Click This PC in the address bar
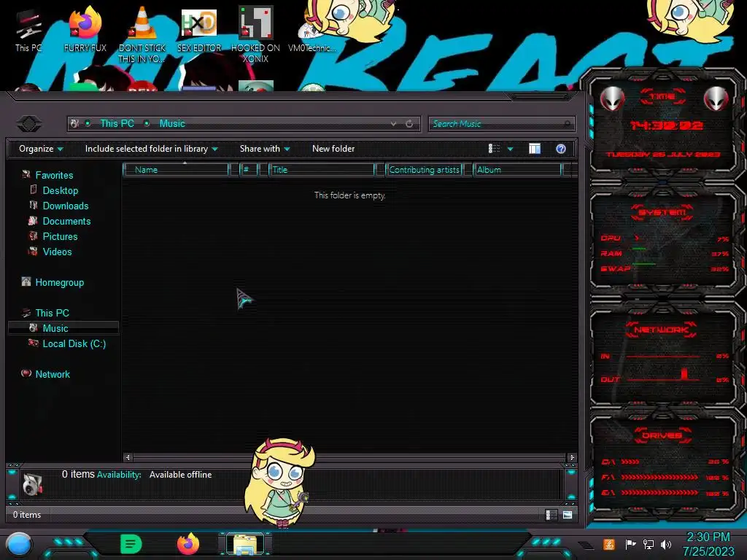747x560 pixels. click(x=117, y=124)
